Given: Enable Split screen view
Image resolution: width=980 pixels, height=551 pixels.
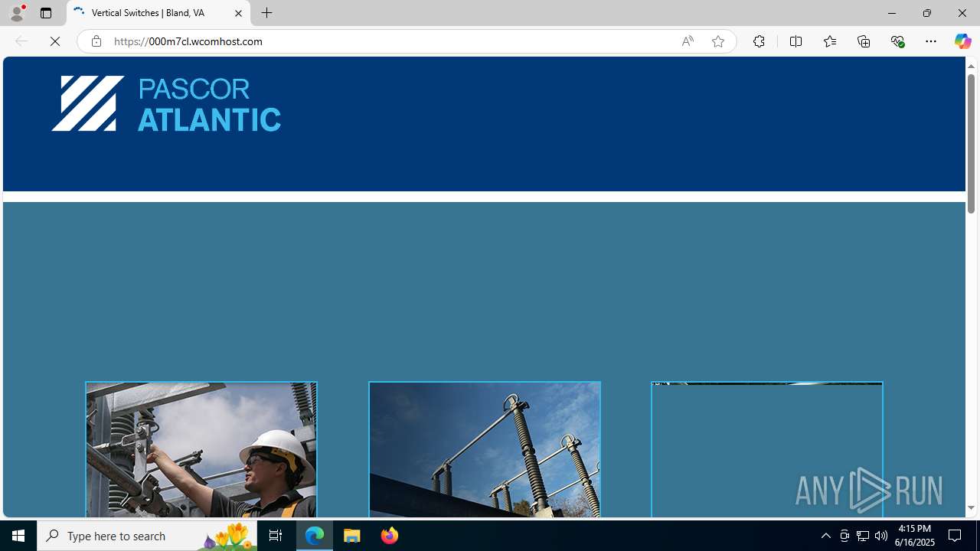Looking at the screenshot, I should pyautogui.click(x=795, y=41).
